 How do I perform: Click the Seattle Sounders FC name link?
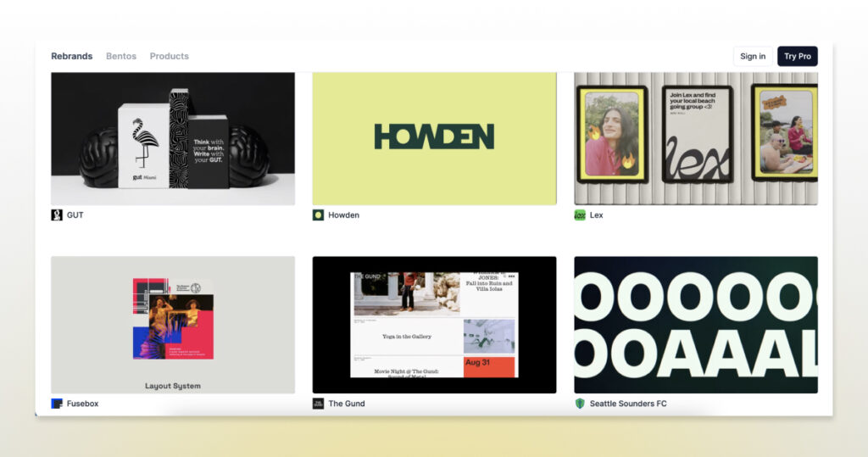point(628,404)
